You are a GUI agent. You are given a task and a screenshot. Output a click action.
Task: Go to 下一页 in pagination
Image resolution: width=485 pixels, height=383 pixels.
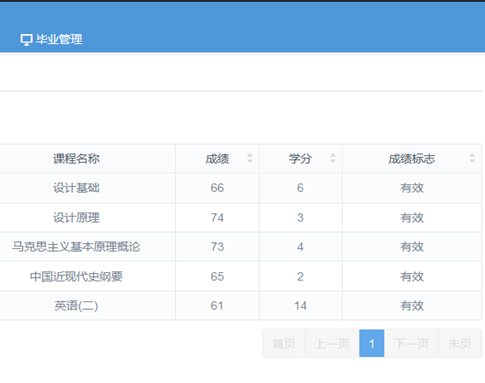[411, 343]
